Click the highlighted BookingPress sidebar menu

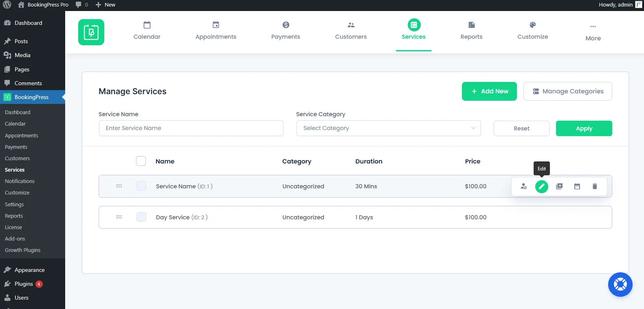33,97
